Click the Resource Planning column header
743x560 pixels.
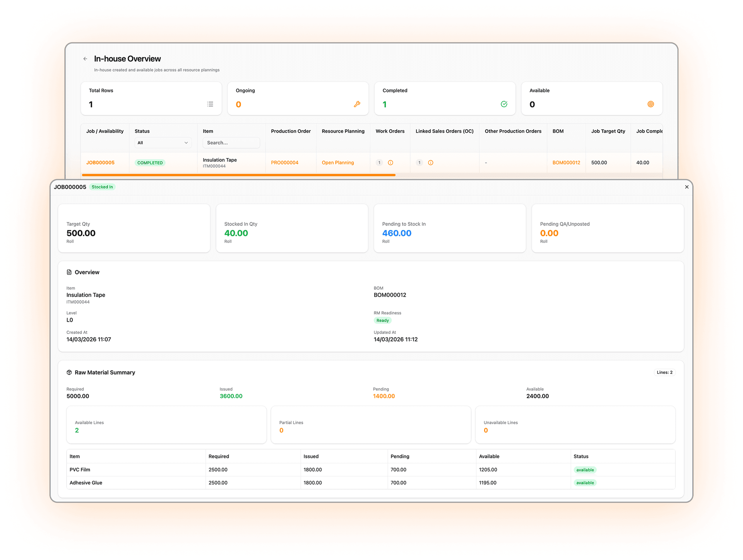point(343,131)
